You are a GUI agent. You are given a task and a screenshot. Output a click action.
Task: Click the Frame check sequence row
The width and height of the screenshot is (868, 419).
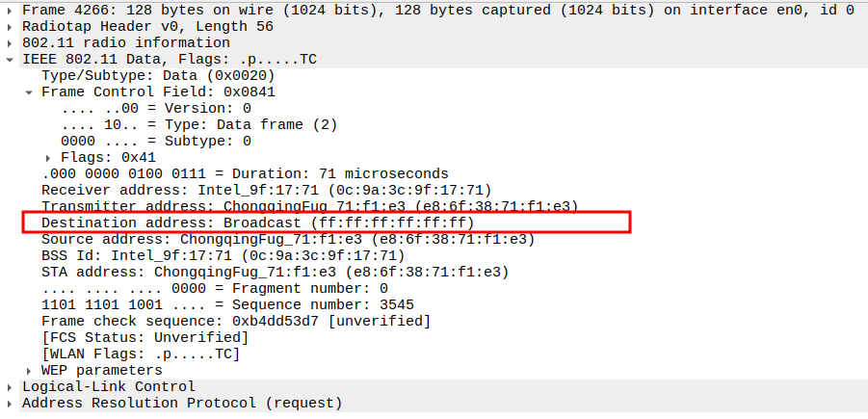point(236,321)
